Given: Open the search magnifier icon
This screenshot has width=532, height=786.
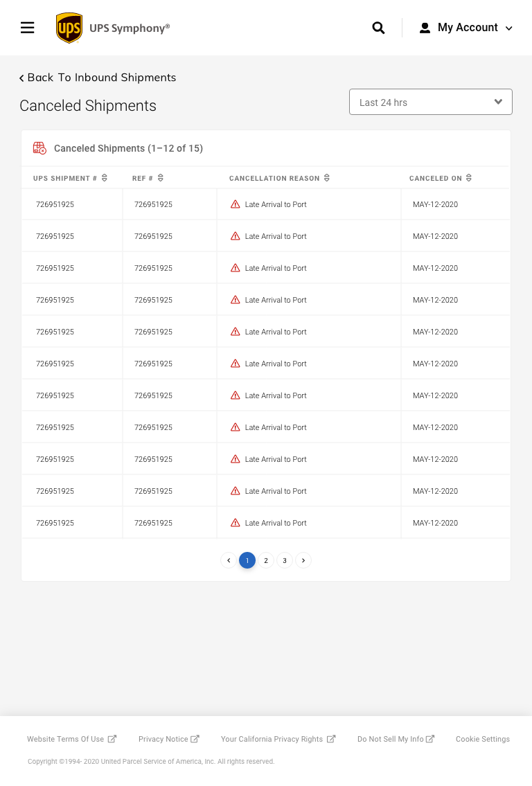Looking at the screenshot, I should click(378, 28).
